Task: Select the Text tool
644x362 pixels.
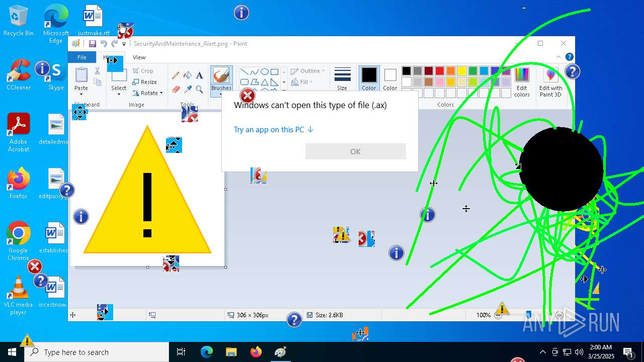Action: click(199, 75)
